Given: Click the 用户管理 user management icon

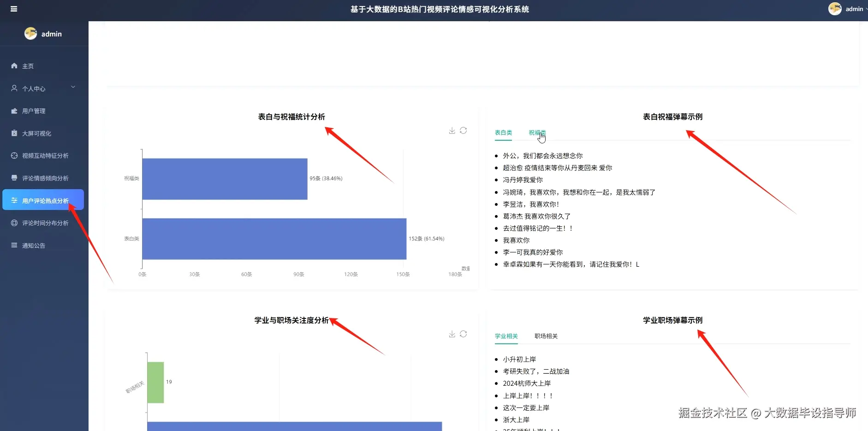Looking at the screenshot, I should point(13,111).
